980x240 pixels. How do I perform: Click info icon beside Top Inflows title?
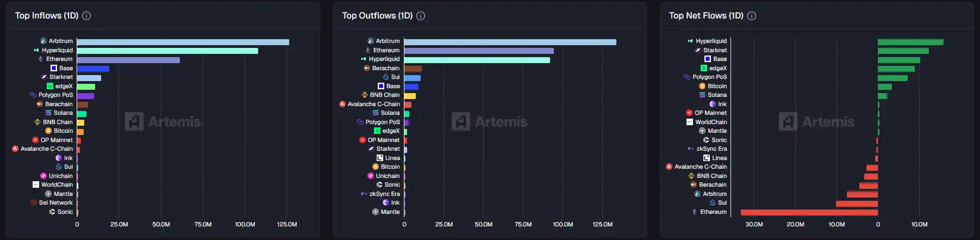(86, 16)
